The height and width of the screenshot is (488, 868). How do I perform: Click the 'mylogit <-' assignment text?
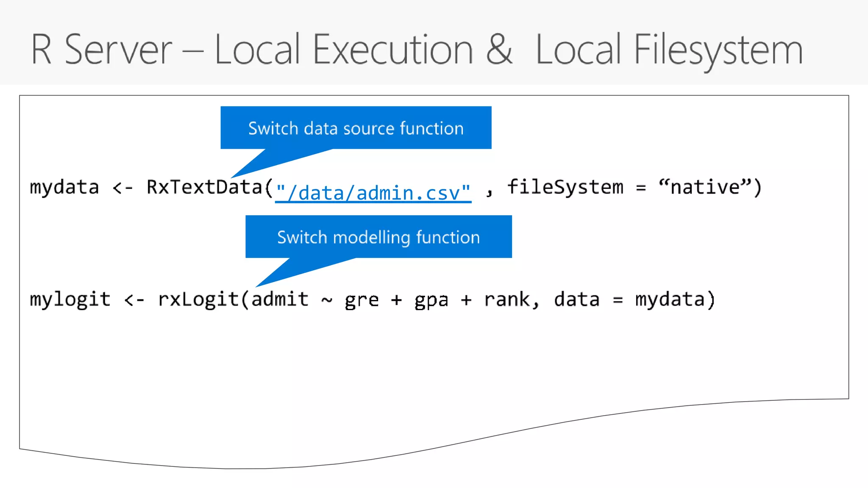87,299
